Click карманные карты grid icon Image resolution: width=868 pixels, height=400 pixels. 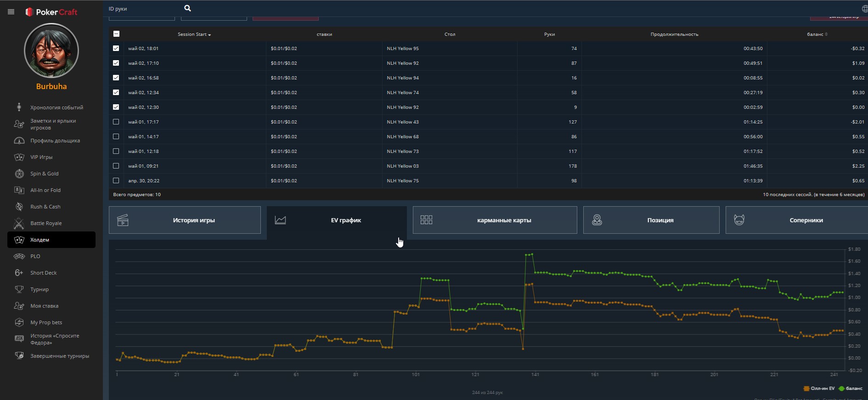(426, 220)
